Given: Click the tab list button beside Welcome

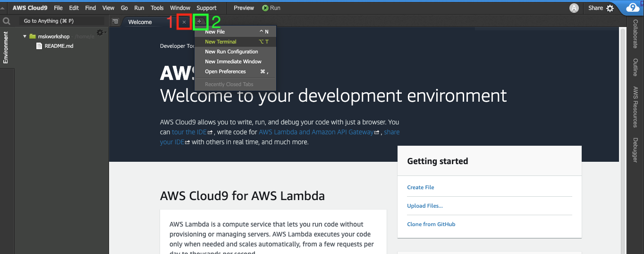Looking at the screenshot, I should coord(115,21).
